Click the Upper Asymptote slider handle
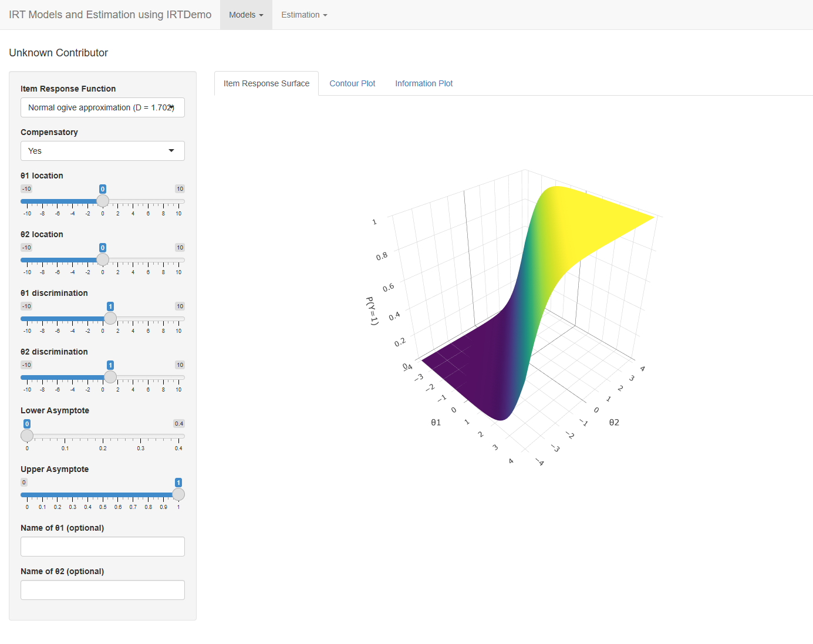This screenshot has height=644, width=813. pyautogui.click(x=178, y=494)
